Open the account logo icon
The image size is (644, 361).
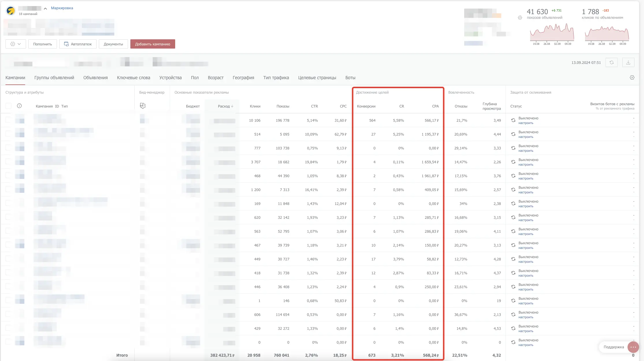[x=11, y=11]
